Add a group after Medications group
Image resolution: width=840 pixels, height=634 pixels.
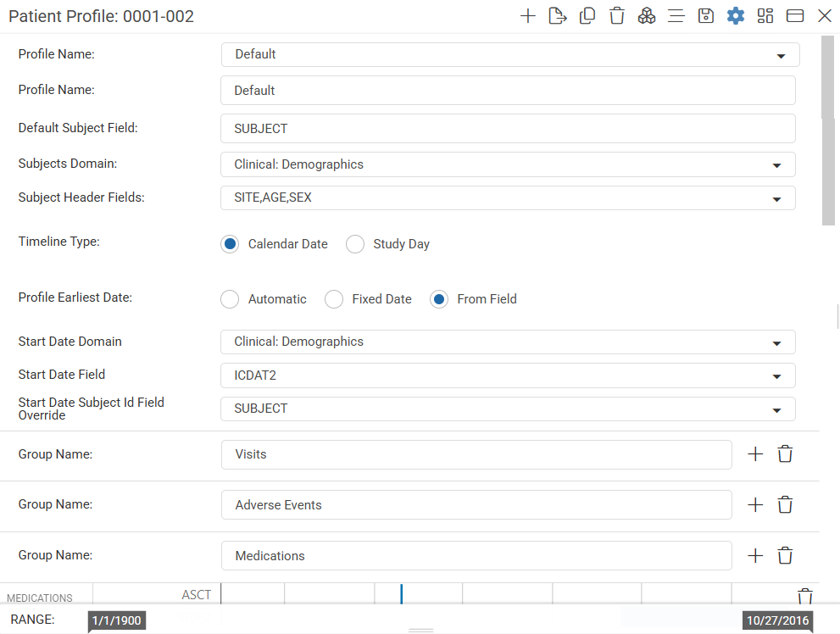pyautogui.click(x=755, y=555)
